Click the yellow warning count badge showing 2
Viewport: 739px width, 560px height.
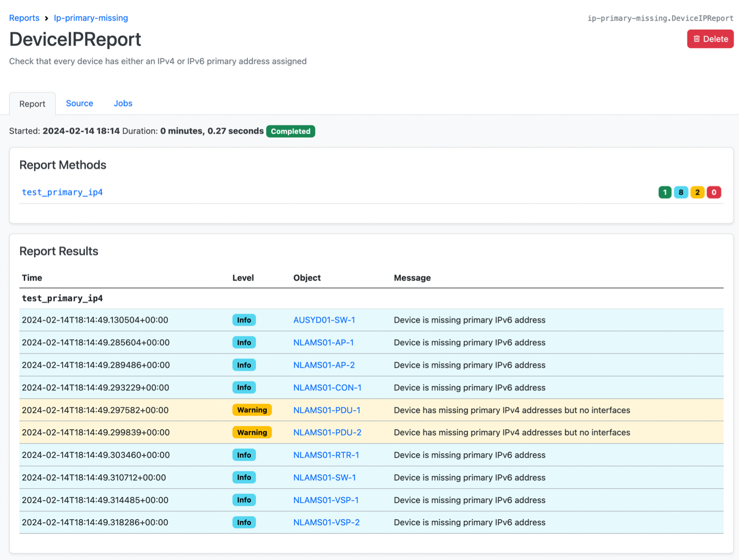click(697, 192)
